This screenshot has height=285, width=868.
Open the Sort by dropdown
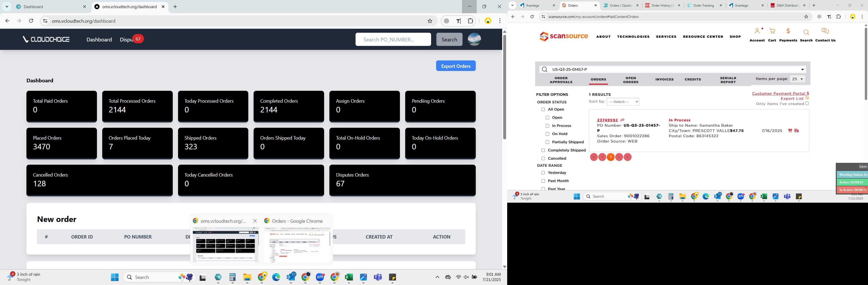pos(623,102)
